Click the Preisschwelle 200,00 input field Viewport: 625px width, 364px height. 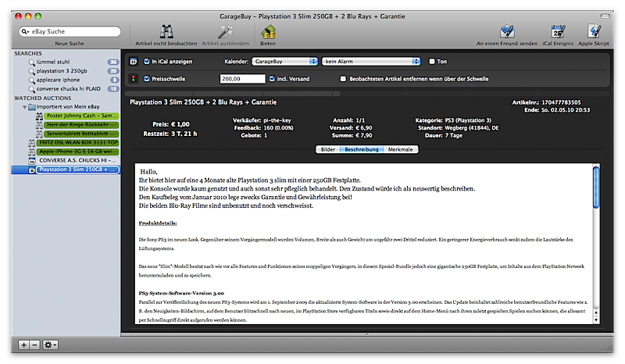click(x=242, y=79)
